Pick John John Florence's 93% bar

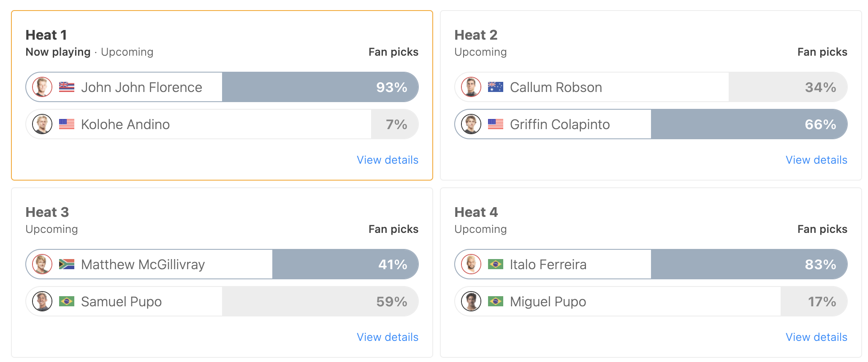(320, 87)
